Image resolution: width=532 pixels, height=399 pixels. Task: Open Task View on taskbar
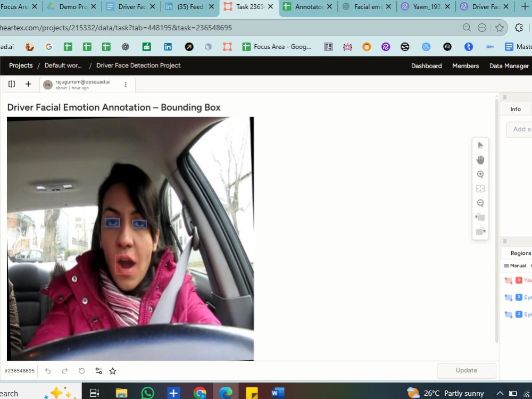click(94, 393)
